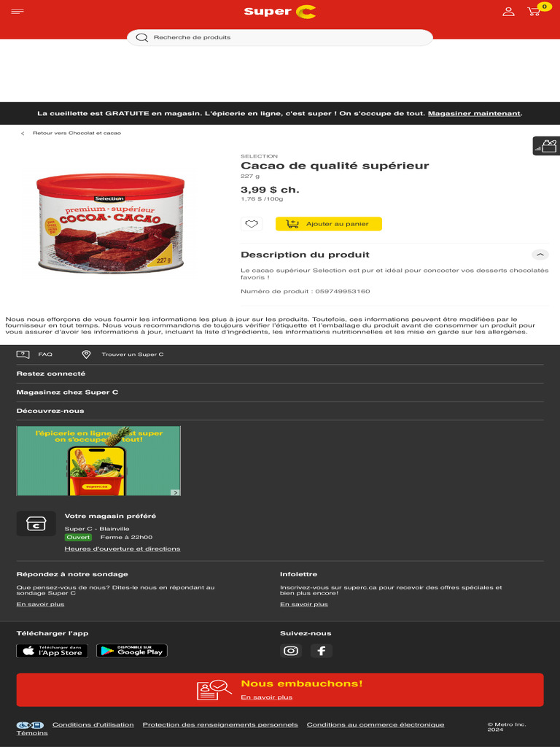This screenshot has height=747, width=560.
Task: Click the Super C logo
Action: pos(280,12)
